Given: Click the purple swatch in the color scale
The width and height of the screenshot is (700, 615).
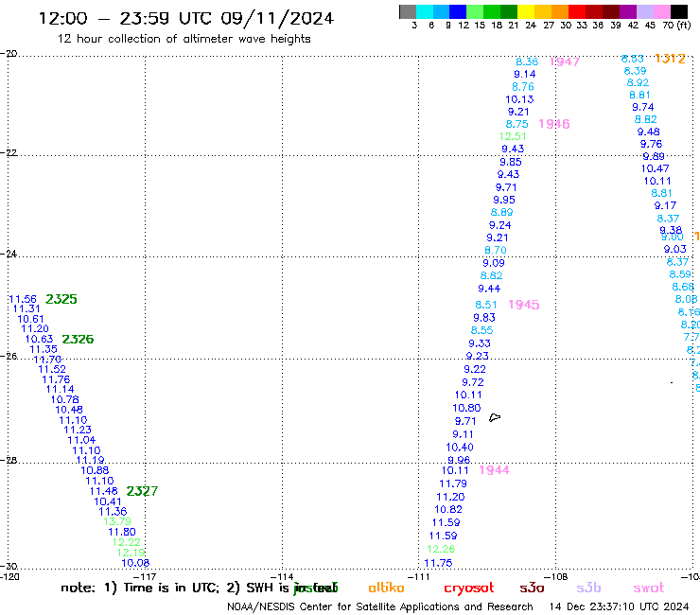Looking at the screenshot, I should [x=628, y=11].
